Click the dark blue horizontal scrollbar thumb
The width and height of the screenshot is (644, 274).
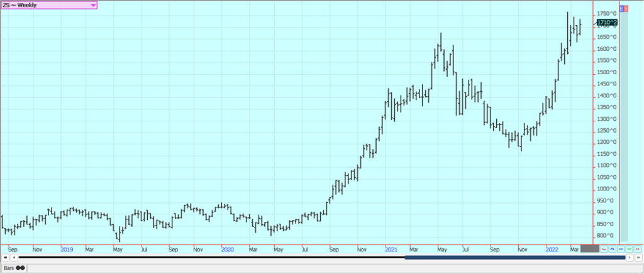515,258
